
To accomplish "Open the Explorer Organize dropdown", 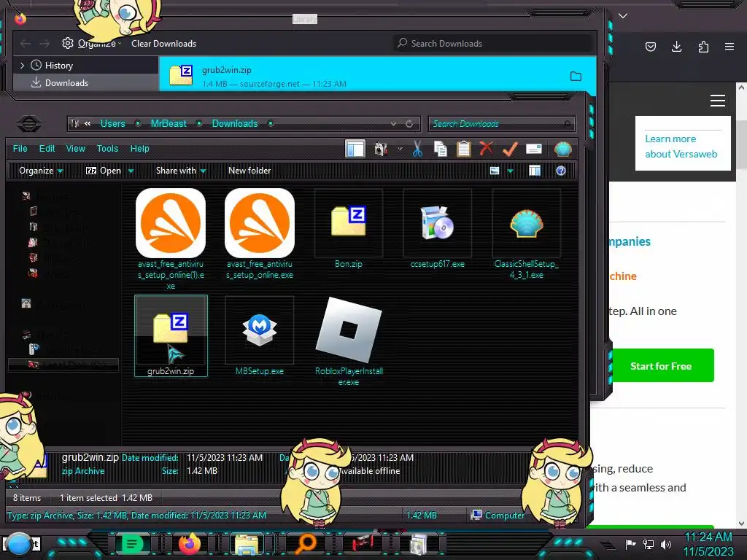I will (x=41, y=171).
